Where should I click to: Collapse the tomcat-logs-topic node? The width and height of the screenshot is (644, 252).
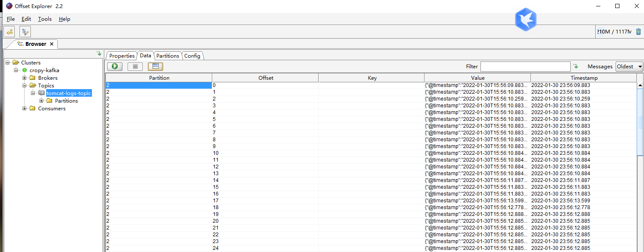click(x=33, y=93)
